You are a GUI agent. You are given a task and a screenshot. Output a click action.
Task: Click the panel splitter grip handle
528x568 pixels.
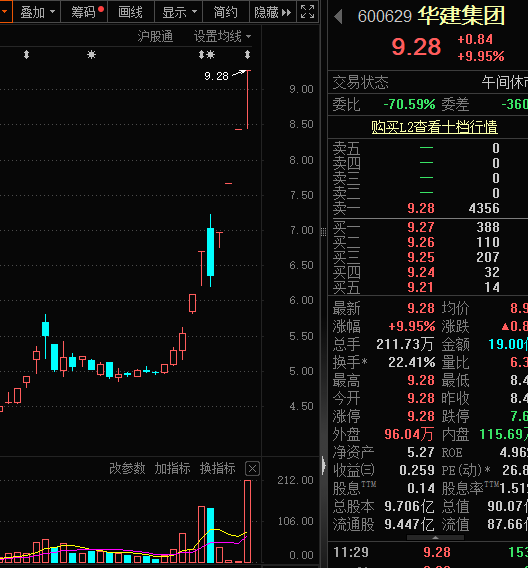pos(323,232)
